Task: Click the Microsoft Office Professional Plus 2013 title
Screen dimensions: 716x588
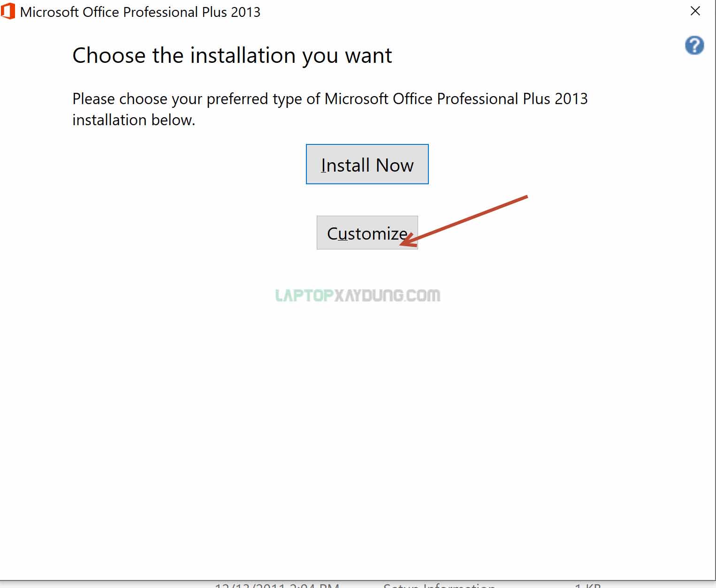Action: 140,12
